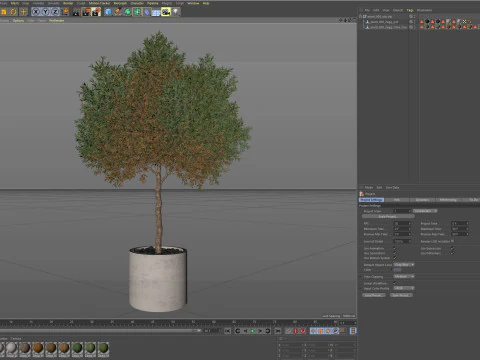
Task: Click the Render View clapperboard icon
Action: [76, 12]
